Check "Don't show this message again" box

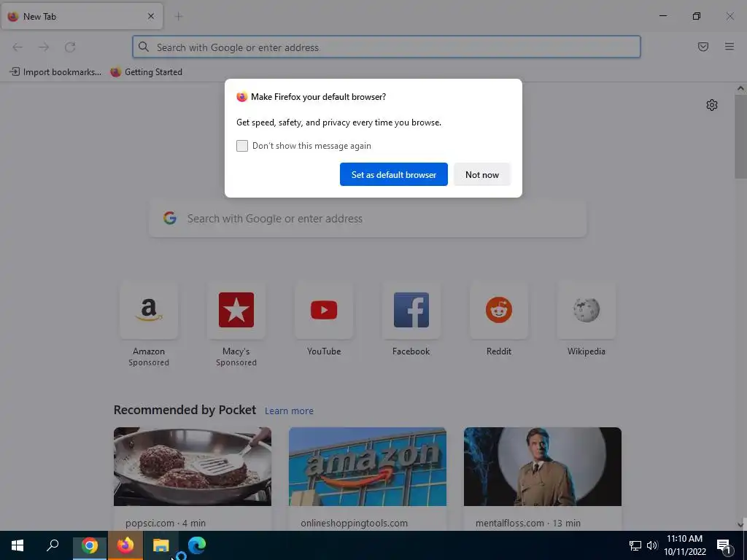(242, 146)
